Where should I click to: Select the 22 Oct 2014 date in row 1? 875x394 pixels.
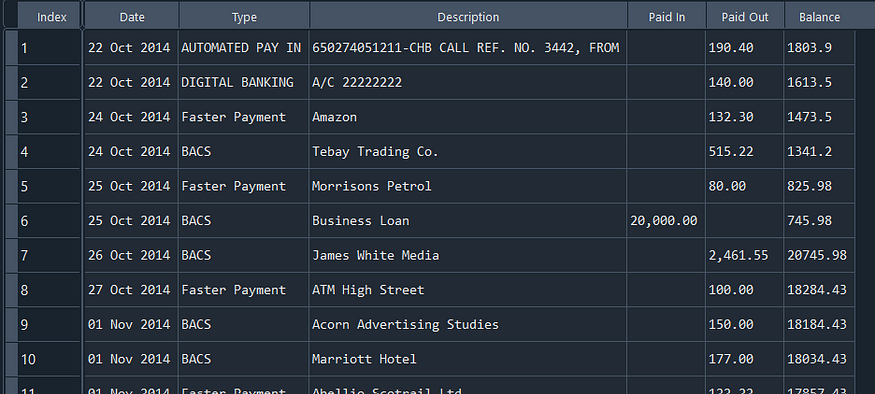[x=131, y=47]
